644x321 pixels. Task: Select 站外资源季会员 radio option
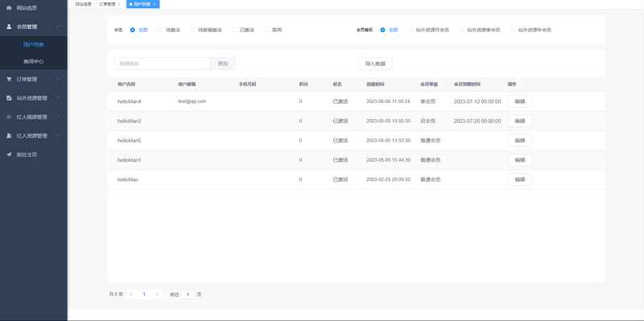pyautogui.click(x=461, y=30)
